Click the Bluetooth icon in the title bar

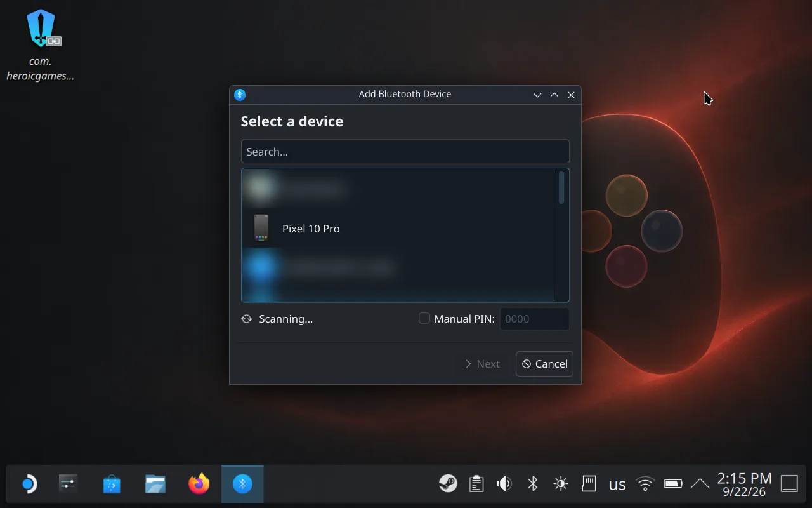click(x=240, y=95)
